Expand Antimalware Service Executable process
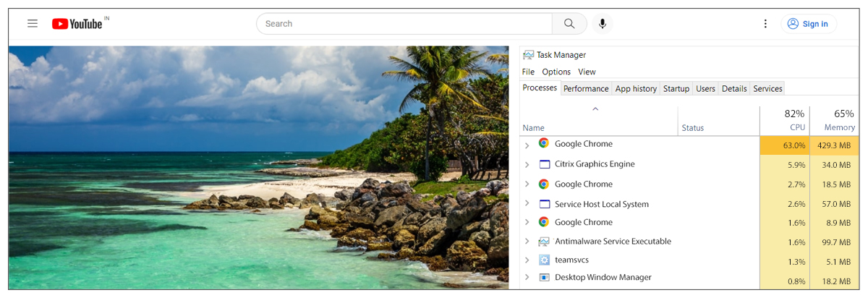This screenshot has height=298, width=868. 527,242
